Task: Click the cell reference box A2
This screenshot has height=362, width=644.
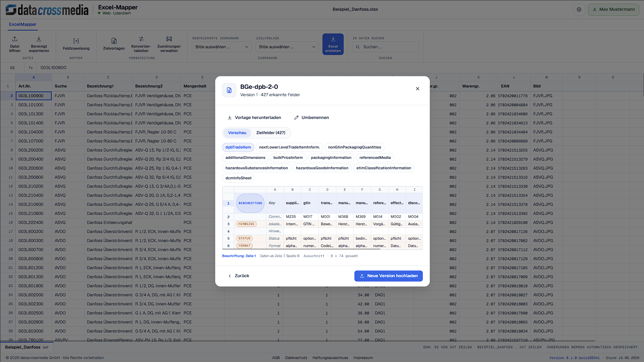Action: pos(12,68)
